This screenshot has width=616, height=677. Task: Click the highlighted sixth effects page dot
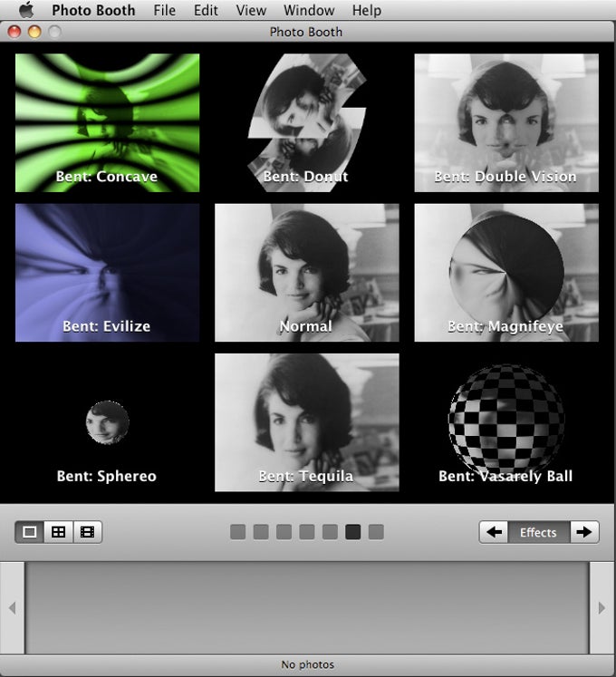352,532
